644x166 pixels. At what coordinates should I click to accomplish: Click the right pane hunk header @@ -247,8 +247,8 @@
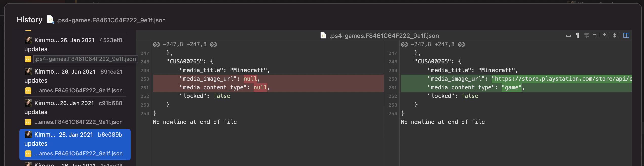pyautogui.click(x=433, y=44)
